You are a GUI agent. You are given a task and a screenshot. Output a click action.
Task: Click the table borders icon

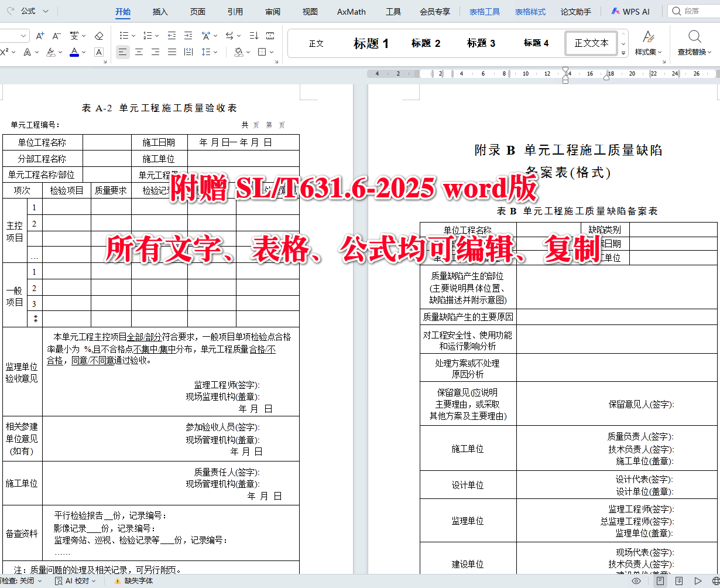pyautogui.click(x=262, y=52)
